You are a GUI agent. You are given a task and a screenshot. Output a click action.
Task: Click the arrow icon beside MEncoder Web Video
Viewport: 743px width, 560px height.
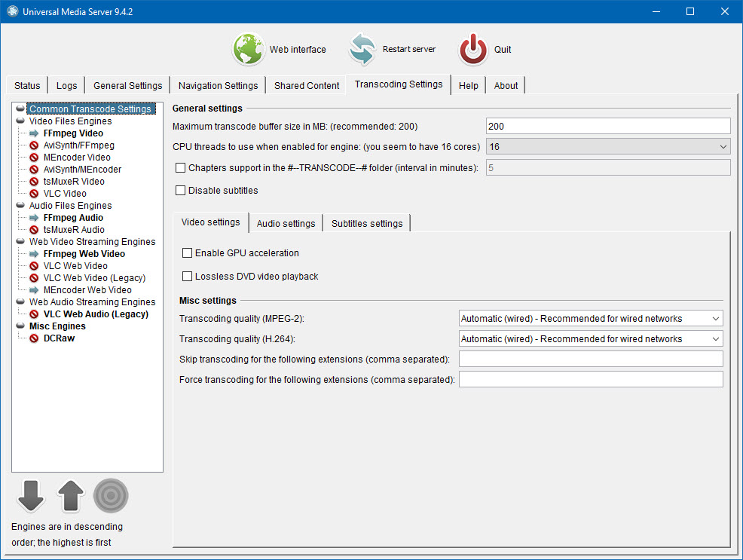[34, 290]
